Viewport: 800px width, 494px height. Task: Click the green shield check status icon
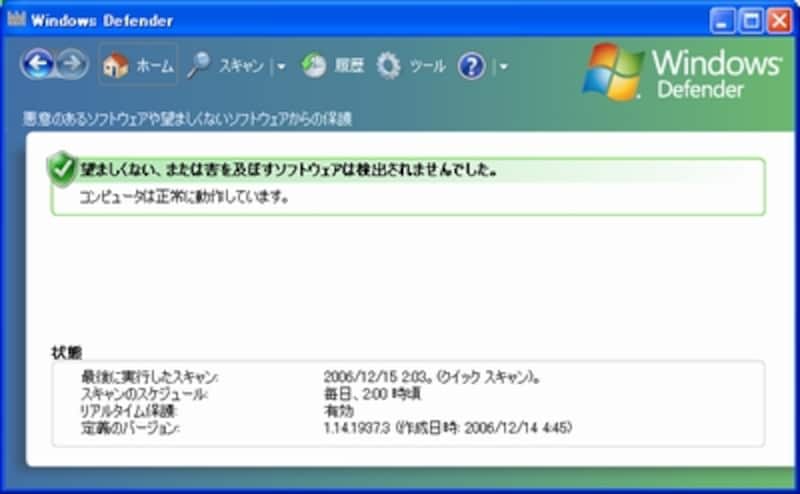coord(63,169)
